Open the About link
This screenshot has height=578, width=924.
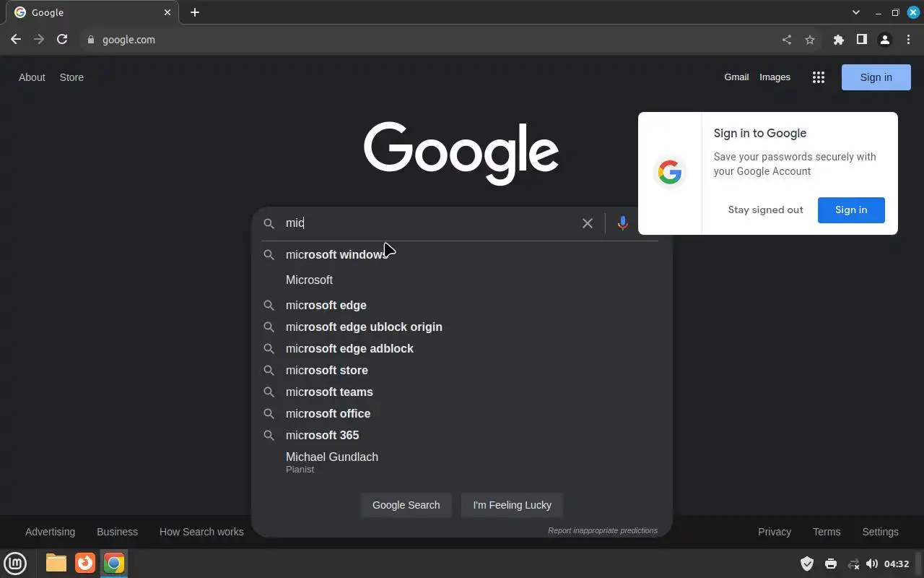(x=32, y=77)
